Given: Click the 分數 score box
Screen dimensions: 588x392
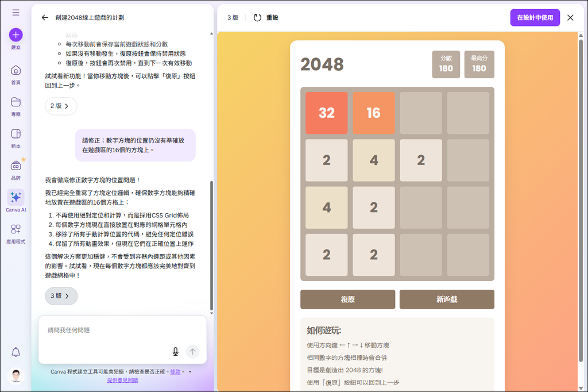Looking at the screenshot, I should pyautogui.click(x=446, y=64).
